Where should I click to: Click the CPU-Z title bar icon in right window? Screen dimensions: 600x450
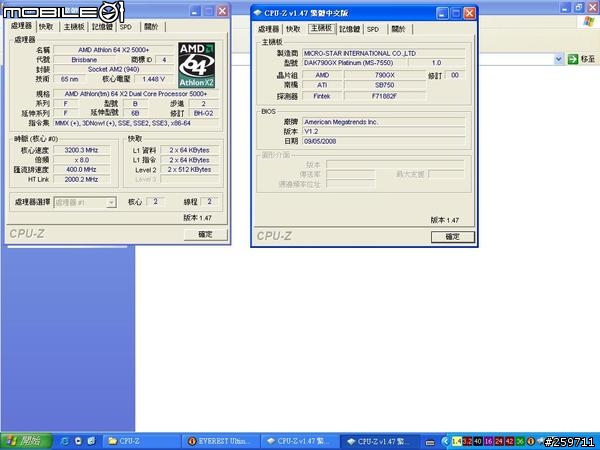tap(258, 13)
